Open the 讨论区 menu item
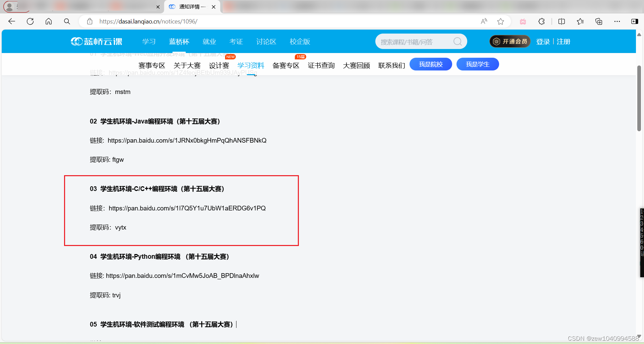The width and height of the screenshot is (644, 344). (266, 42)
